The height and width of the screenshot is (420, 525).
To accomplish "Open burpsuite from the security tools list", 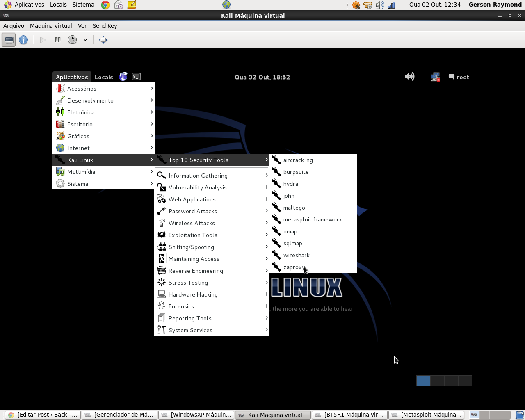I will pyautogui.click(x=313, y=172).
